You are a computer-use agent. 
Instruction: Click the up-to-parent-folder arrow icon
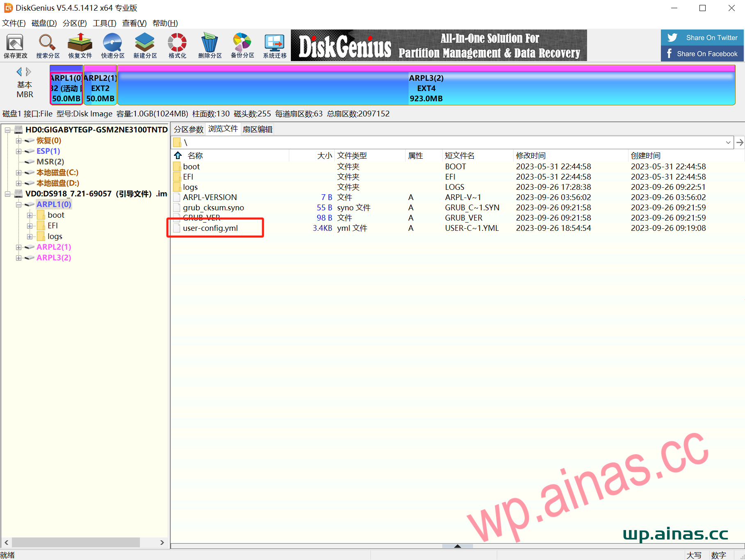[x=178, y=155]
